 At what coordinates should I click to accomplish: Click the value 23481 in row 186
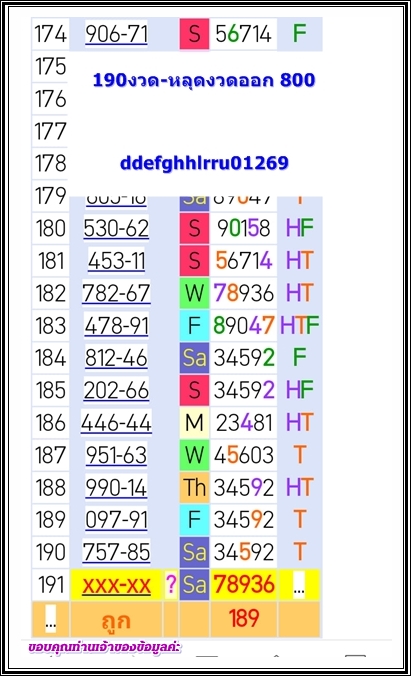(x=244, y=422)
